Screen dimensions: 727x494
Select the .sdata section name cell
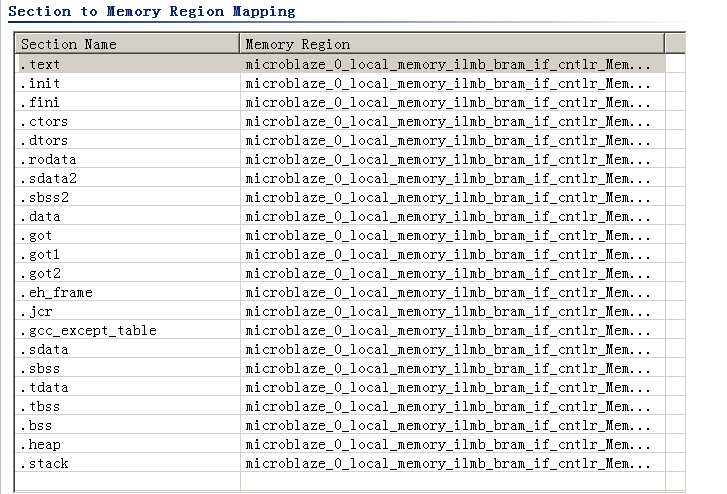(128, 349)
